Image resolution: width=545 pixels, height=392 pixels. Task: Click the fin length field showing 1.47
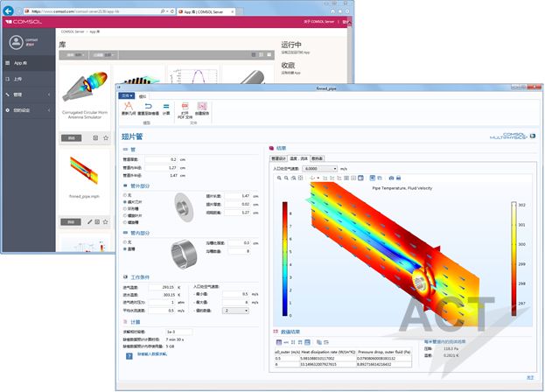click(238, 196)
